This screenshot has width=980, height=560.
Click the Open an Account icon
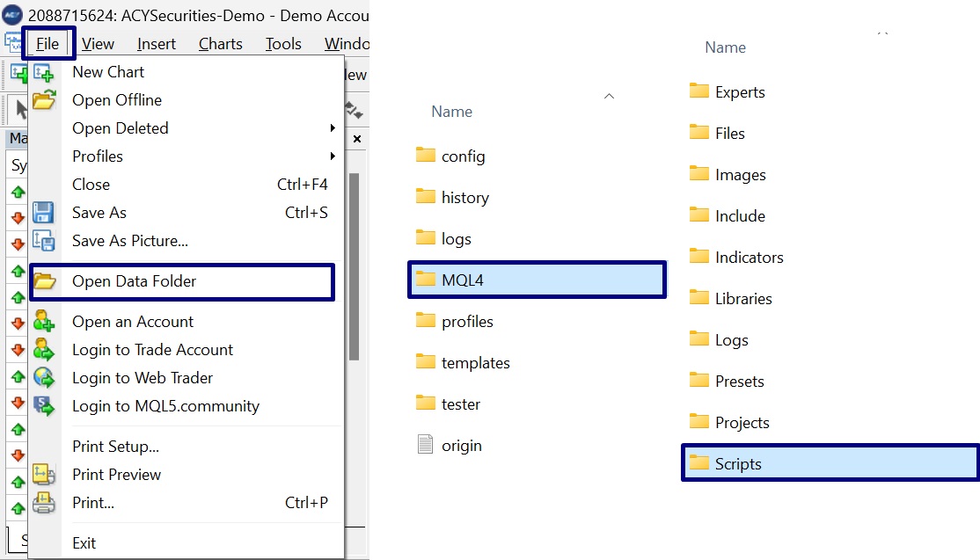point(44,322)
